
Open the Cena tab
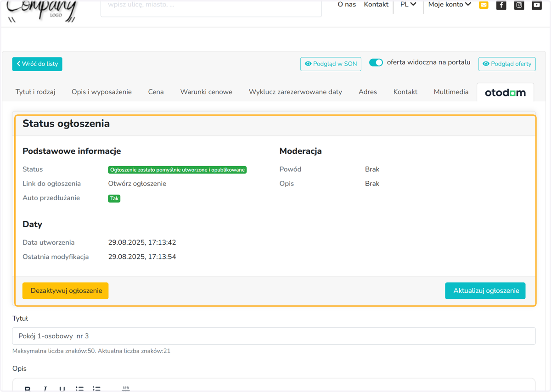pos(156,92)
